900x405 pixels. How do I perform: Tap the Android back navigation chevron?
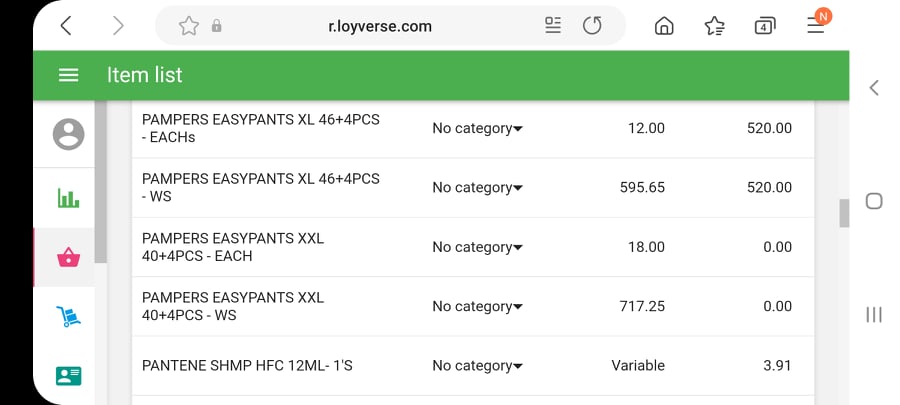click(x=874, y=88)
